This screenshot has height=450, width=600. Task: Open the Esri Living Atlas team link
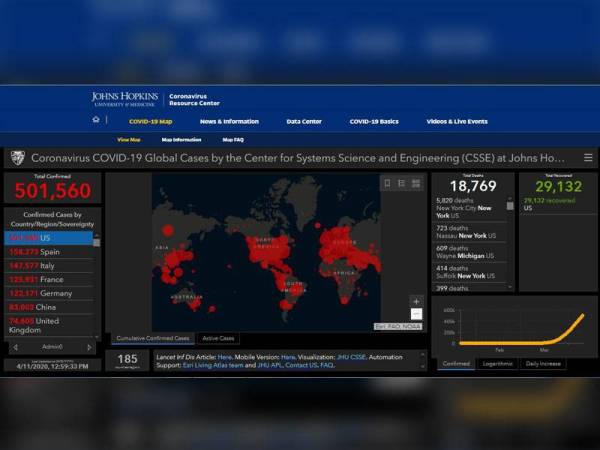click(213, 365)
